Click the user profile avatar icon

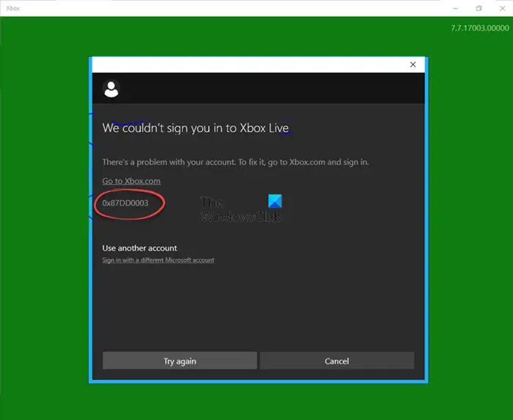pyautogui.click(x=111, y=89)
